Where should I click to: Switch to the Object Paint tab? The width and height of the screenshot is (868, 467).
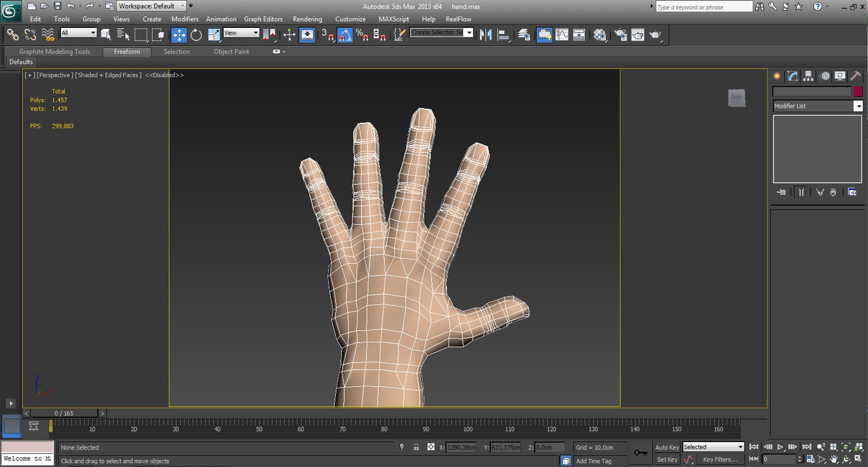click(231, 52)
